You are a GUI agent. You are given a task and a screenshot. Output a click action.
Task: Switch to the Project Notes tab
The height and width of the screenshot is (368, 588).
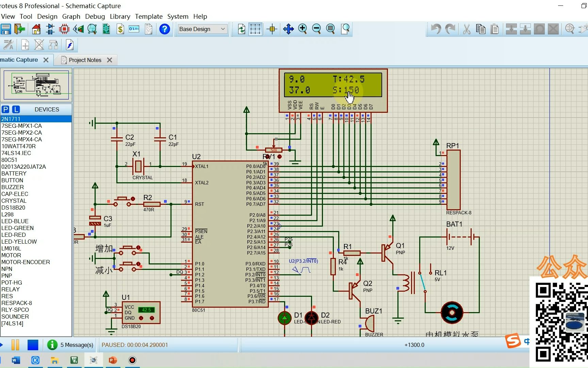(x=85, y=60)
